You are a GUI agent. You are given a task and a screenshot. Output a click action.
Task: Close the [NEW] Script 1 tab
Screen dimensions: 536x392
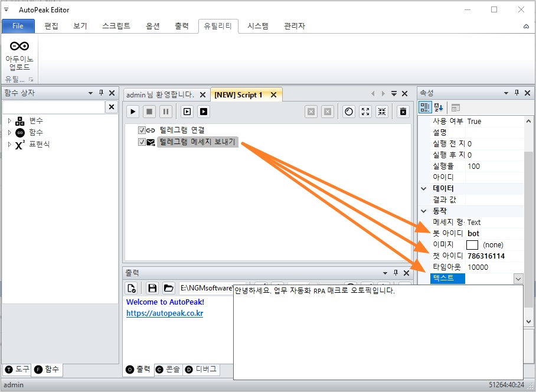pos(273,95)
